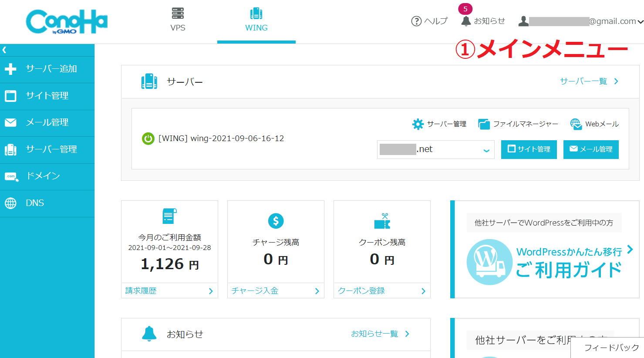Image resolution: width=644 pixels, height=358 pixels.
Task: Open DNS in the sidebar
Action: coord(47,203)
